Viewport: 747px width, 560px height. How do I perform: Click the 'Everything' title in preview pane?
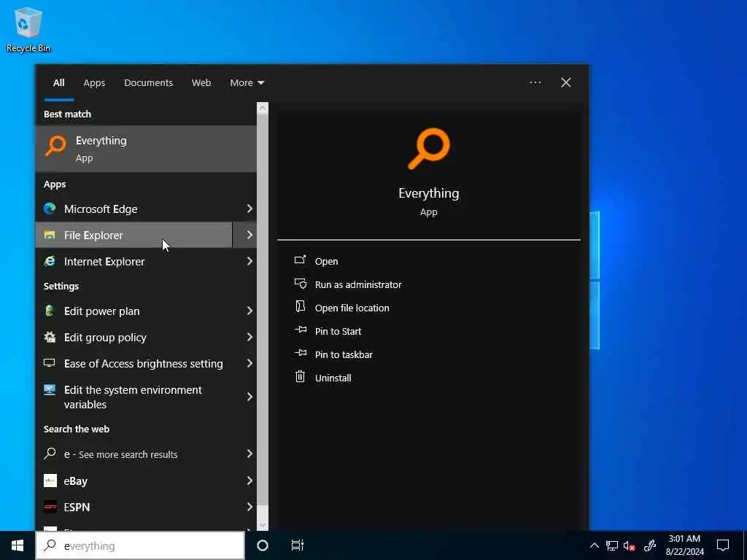[429, 192]
